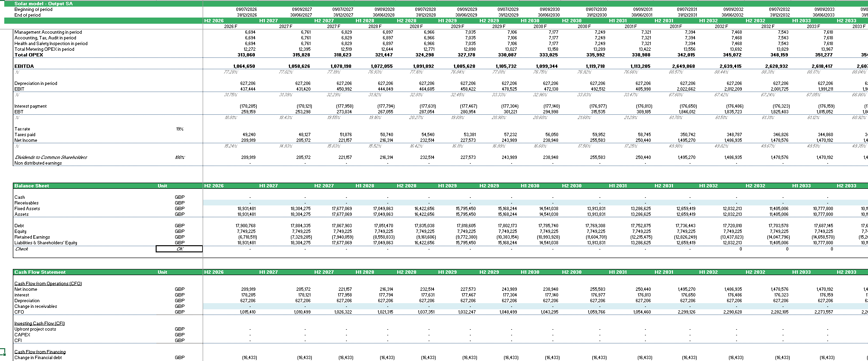This screenshot has width=868, height=361.
Task: Click the "Balance Sheet" section header
Action: click(x=31, y=186)
